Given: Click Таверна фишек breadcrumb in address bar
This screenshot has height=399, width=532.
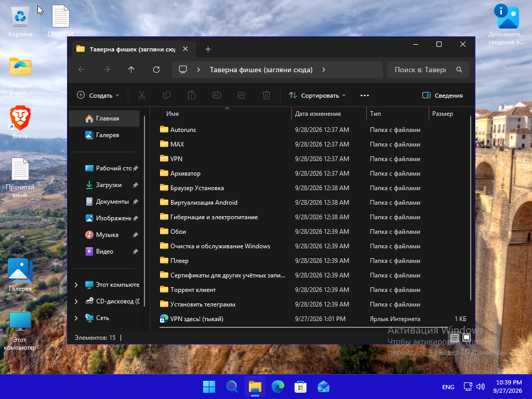Looking at the screenshot, I should point(261,70).
